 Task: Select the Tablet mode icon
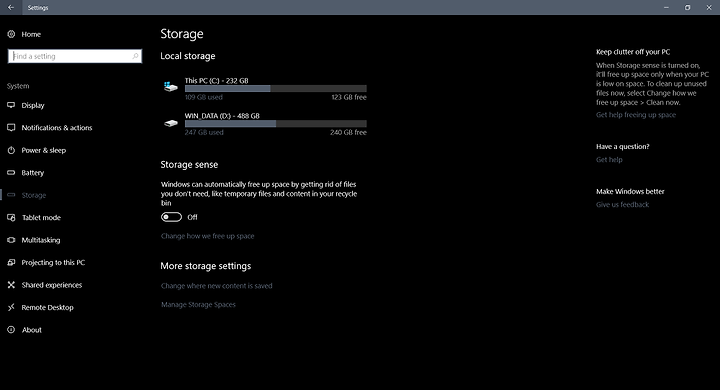click(x=11, y=218)
